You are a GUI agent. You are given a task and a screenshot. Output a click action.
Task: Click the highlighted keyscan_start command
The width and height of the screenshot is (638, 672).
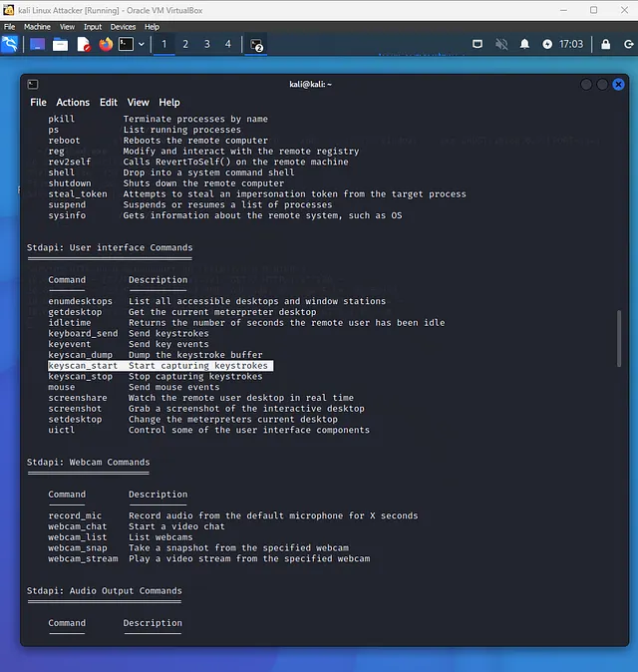83,366
